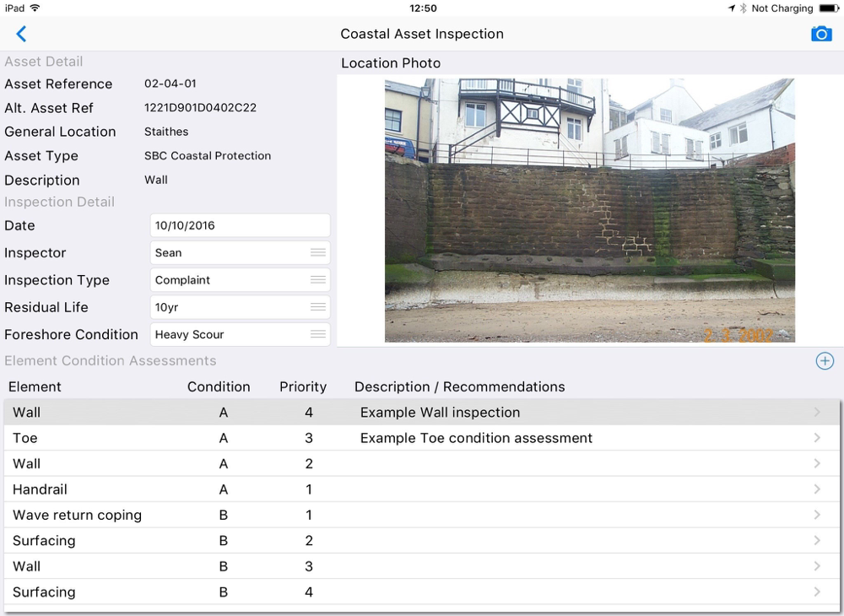Viewport: 844px width, 616px height.
Task: Tap priority 4 in Surfacing row
Action: click(308, 592)
